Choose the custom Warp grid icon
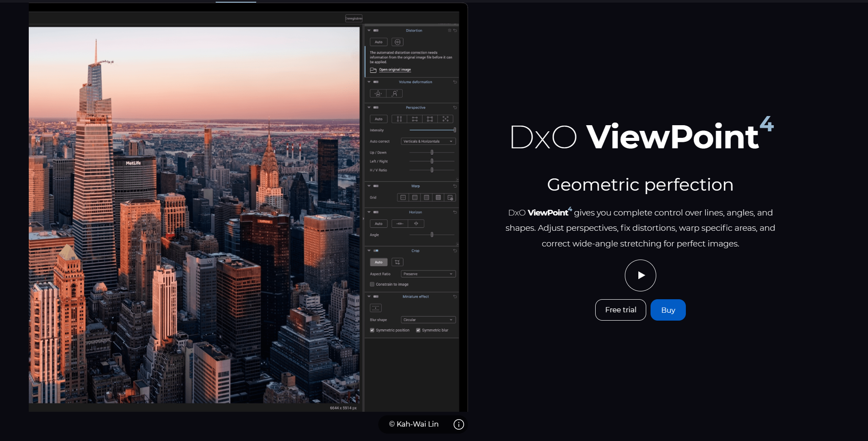The height and width of the screenshot is (441, 868). 450,198
